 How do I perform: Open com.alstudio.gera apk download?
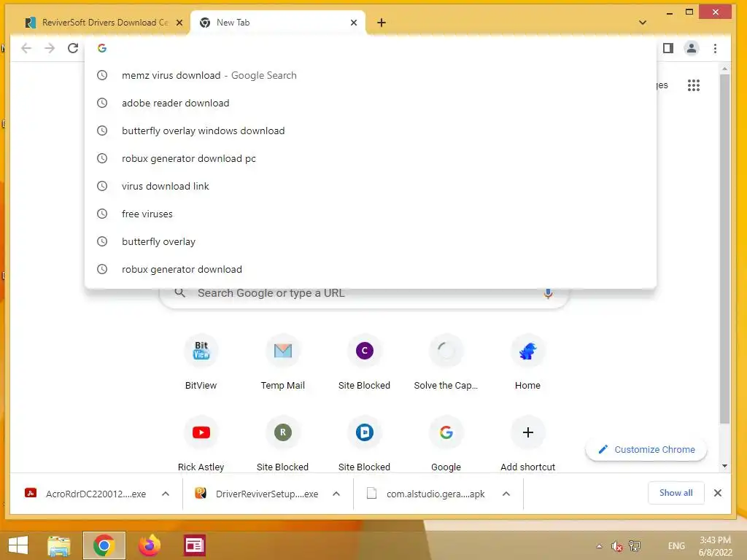click(x=426, y=494)
